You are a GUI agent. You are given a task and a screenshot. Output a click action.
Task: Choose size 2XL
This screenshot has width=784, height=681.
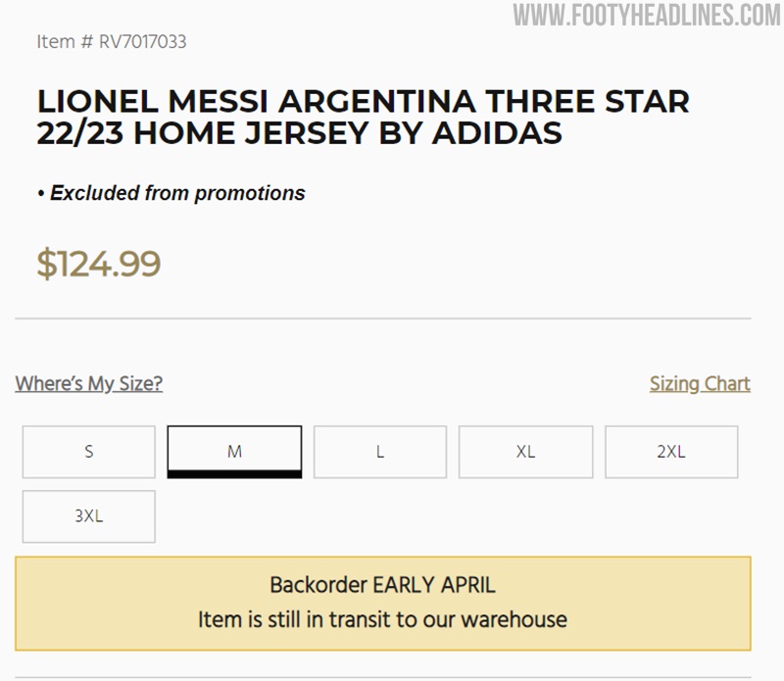coord(671,452)
